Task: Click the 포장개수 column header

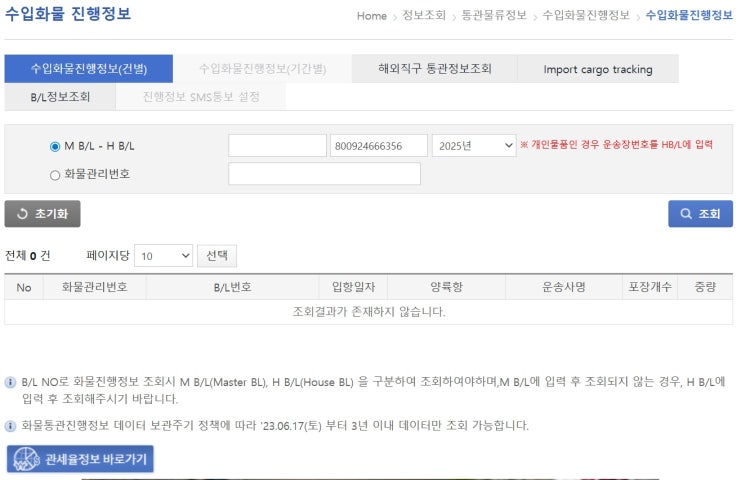Action: click(x=650, y=287)
